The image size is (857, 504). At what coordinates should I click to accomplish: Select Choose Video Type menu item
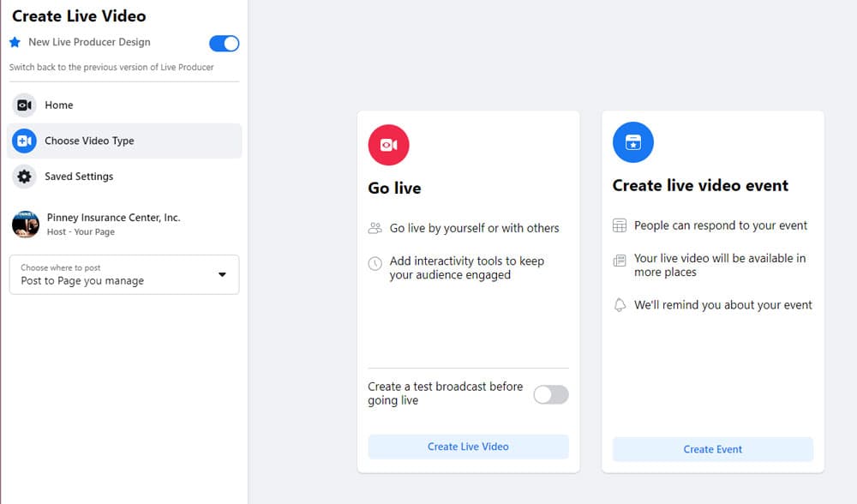tap(124, 141)
